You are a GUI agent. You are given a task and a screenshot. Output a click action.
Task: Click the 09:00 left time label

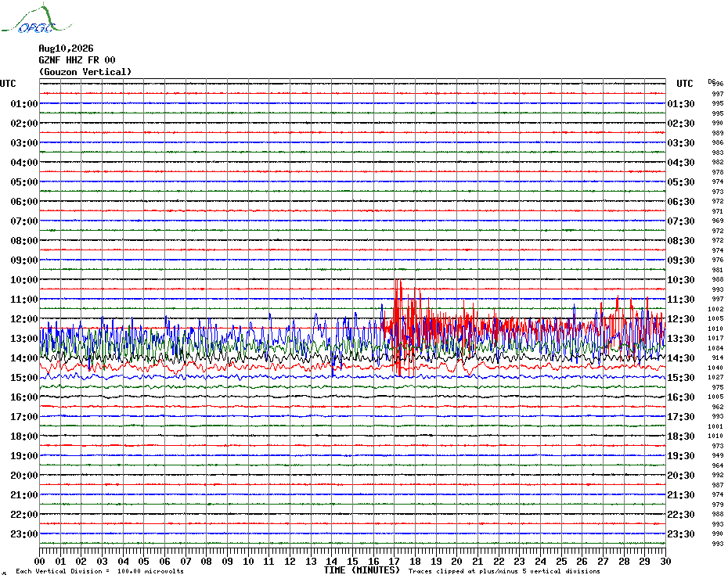tap(24, 260)
